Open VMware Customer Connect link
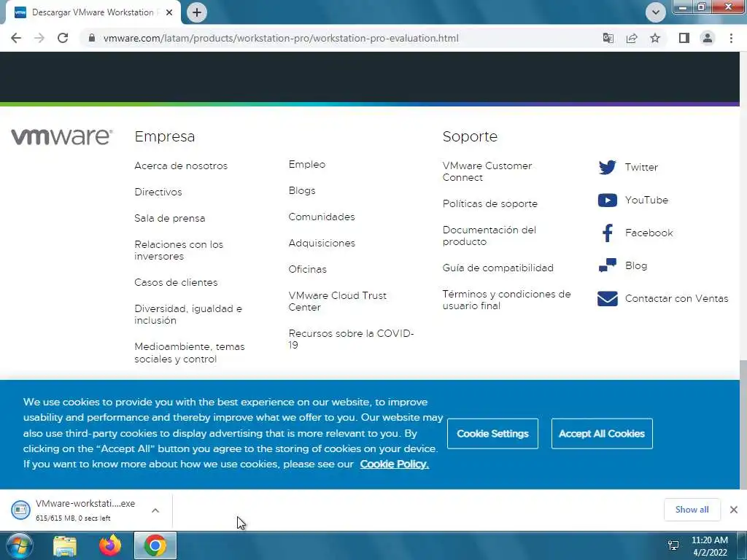Image resolution: width=747 pixels, height=560 pixels. point(487,171)
